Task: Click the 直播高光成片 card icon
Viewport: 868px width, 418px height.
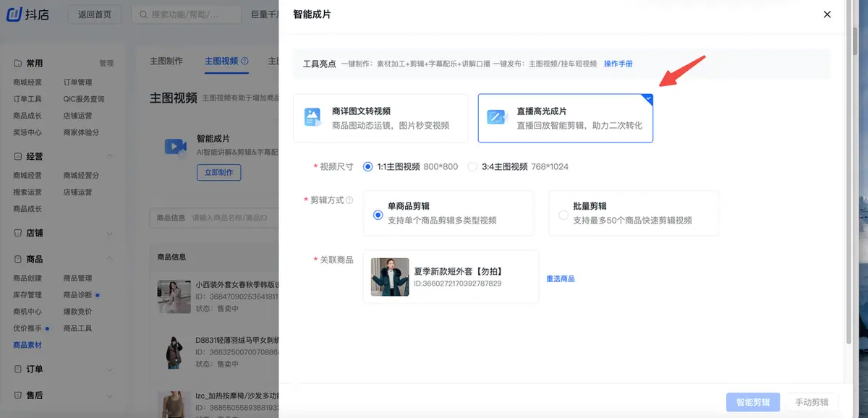Action: [496, 117]
